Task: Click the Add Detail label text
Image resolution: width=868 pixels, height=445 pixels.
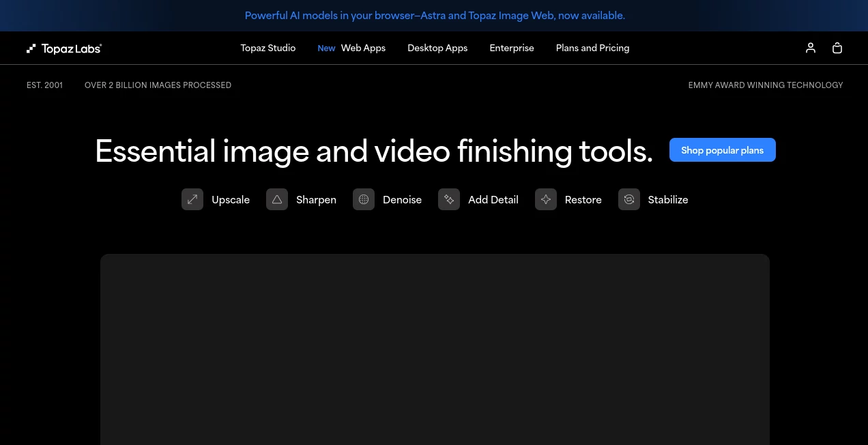Action: [x=493, y=199]
